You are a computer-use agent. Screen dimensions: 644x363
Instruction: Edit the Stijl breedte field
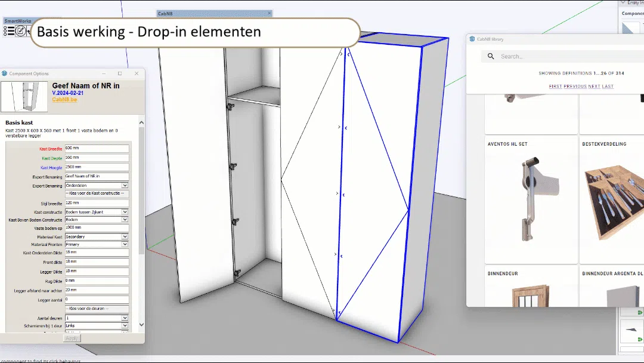pyautogui.click(x=97, y=203)
